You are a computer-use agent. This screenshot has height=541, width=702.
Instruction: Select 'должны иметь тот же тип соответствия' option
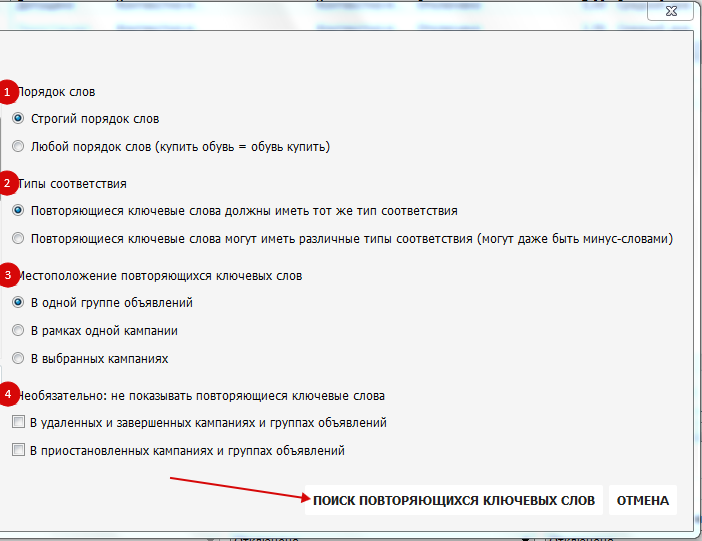pos(18,210)
